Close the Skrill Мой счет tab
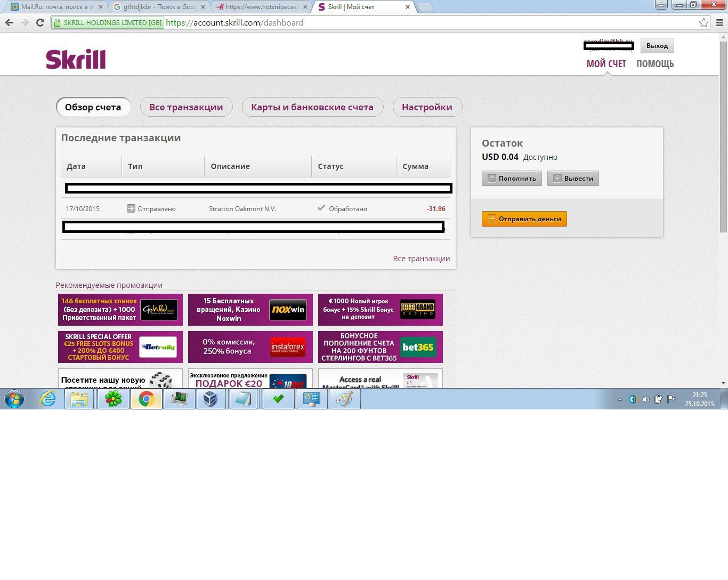Screen dimensions: 728x580 coord(408,7)
